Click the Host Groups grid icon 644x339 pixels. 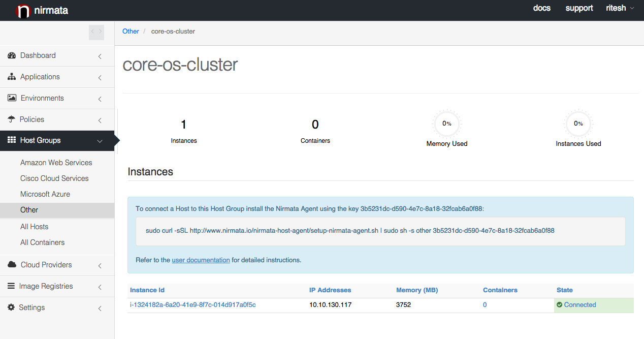12,140
